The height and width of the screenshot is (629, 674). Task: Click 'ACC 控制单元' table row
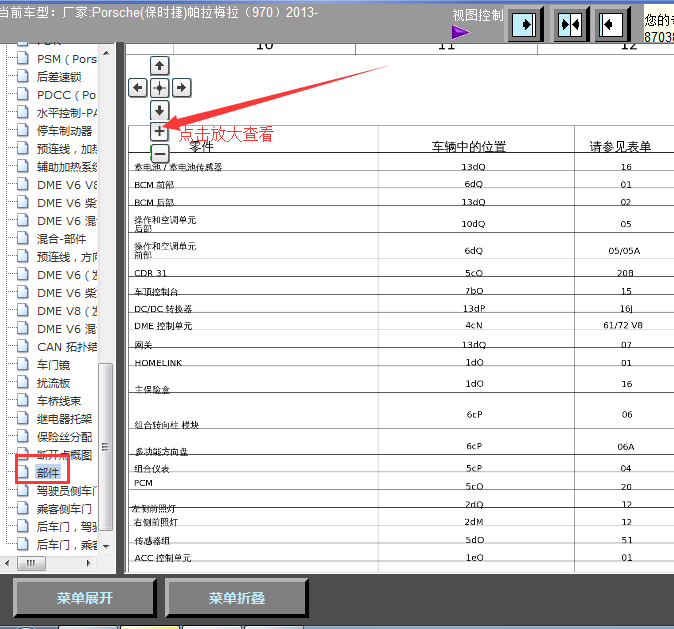(x=162, y=558)
